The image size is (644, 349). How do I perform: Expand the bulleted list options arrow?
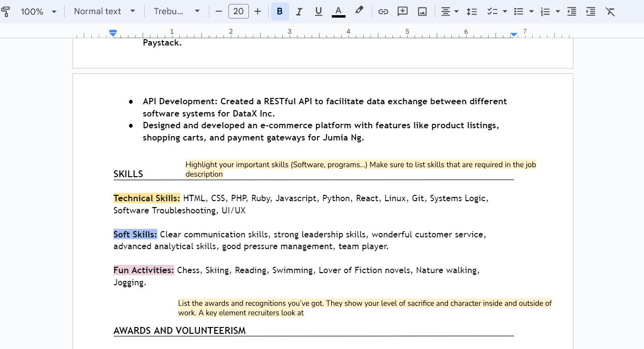[531, 11]
